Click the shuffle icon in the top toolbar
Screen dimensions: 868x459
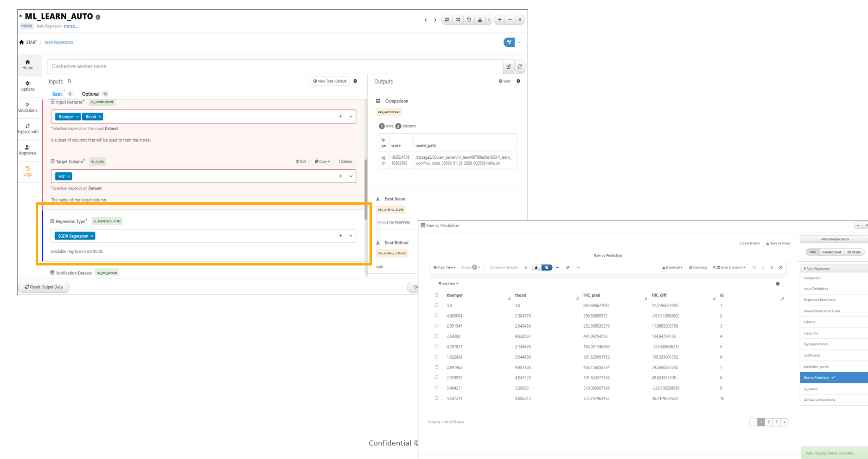click(x=458, y=20)
